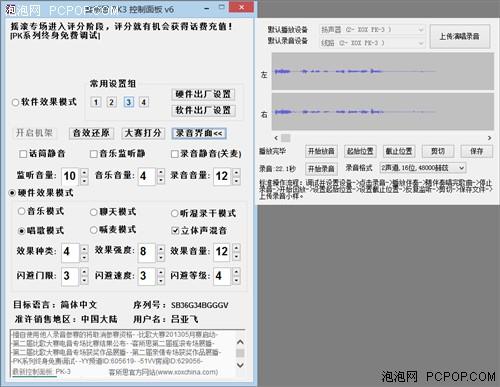Screen dimensions: 500x387
Task: Open 客所思官方网站 website link
Action: 164,372
